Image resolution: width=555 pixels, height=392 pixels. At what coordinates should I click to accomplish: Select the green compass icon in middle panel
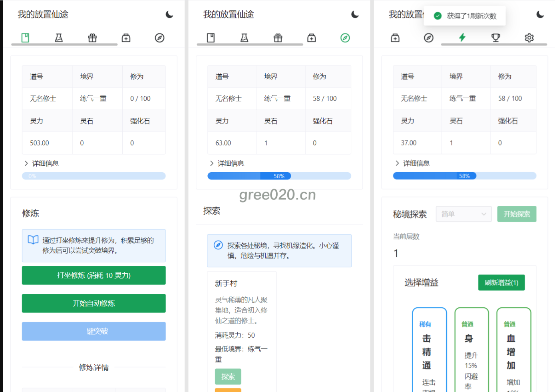click(345, 38)
